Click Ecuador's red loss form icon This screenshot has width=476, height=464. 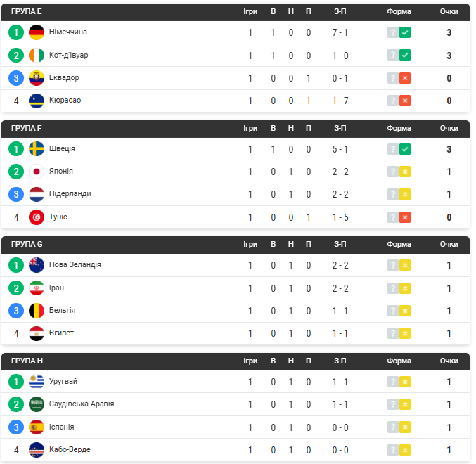point(405,78)
